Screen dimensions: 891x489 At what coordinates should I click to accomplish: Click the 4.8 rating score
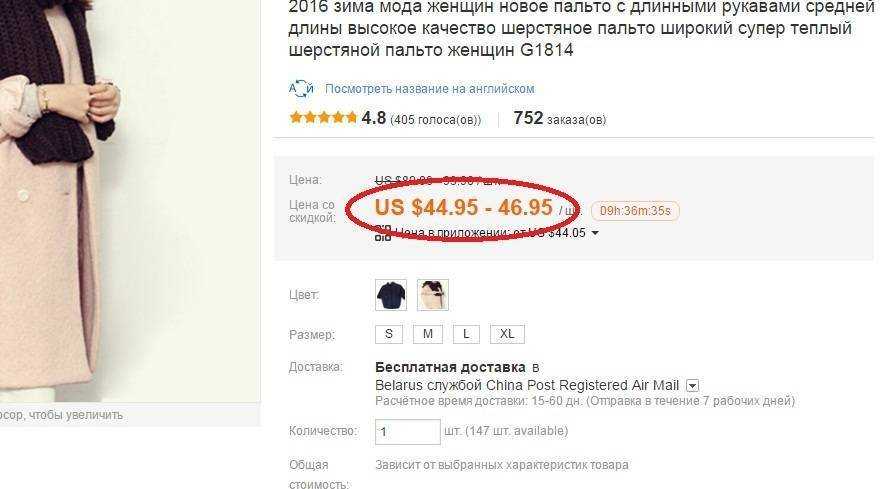373,118
